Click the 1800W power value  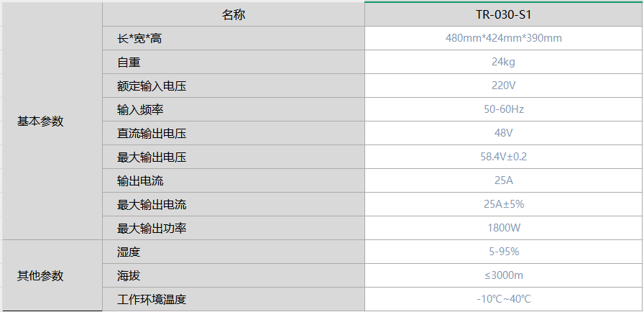(x=503, y=228)
